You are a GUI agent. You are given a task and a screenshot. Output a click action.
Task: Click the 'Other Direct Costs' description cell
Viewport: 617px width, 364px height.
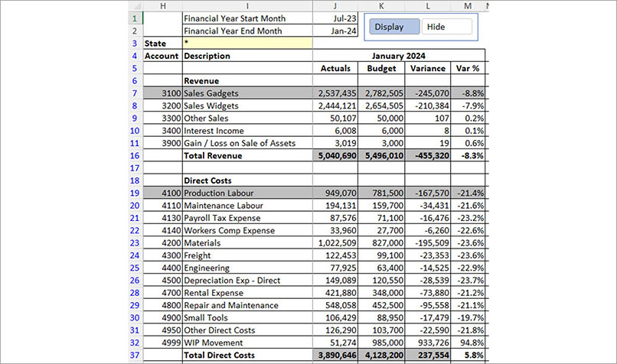click(x=247, y=330)
